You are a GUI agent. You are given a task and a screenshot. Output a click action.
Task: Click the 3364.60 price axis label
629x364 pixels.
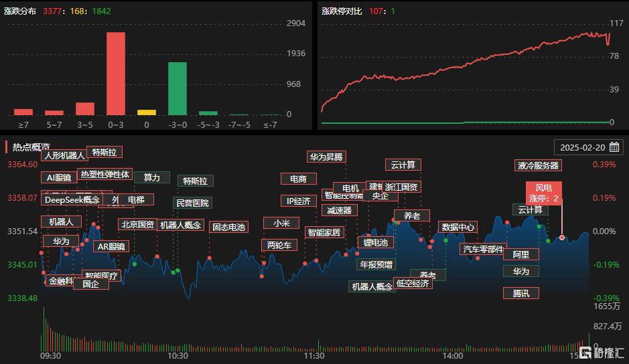(22, 165)
